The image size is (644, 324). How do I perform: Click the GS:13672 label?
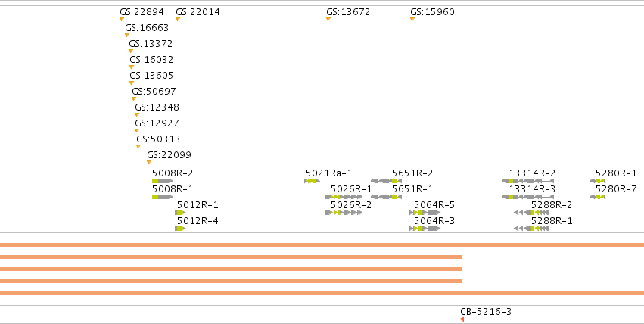[348, 12]
